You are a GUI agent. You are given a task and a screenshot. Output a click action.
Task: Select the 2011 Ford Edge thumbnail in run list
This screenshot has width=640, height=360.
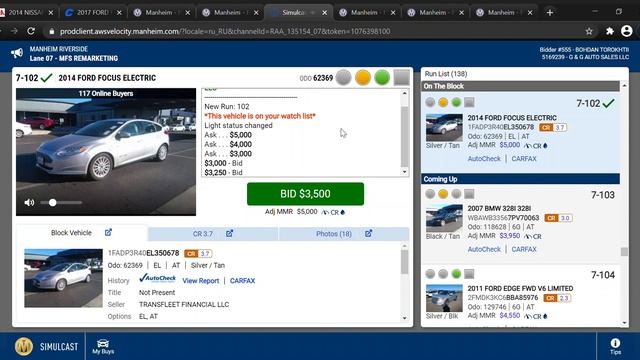click(x=444, y=298)
